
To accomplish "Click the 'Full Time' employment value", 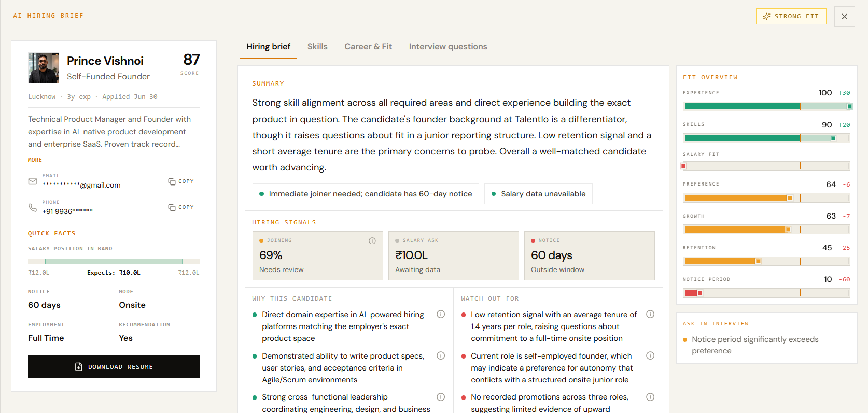I will 46,338.
